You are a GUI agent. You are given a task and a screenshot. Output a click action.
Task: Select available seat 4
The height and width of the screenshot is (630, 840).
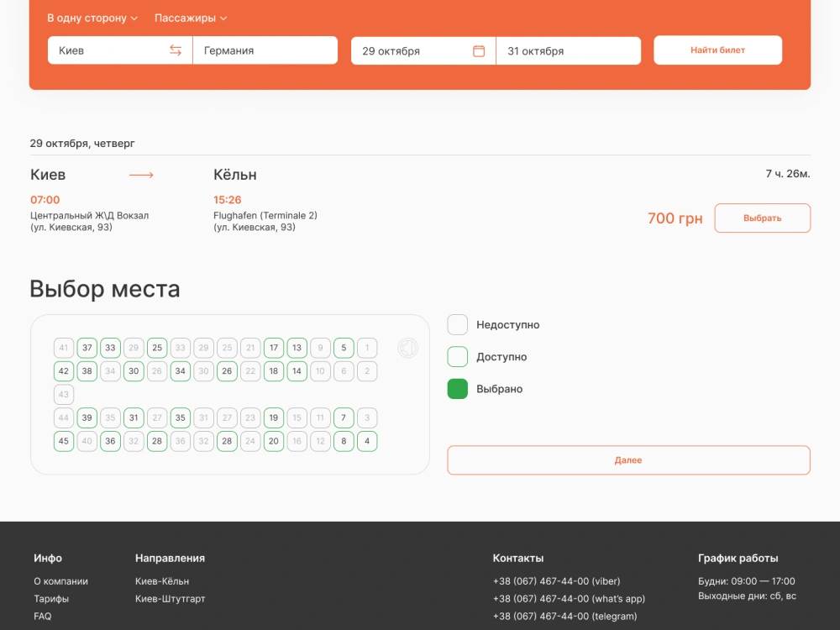pos(367,442)
